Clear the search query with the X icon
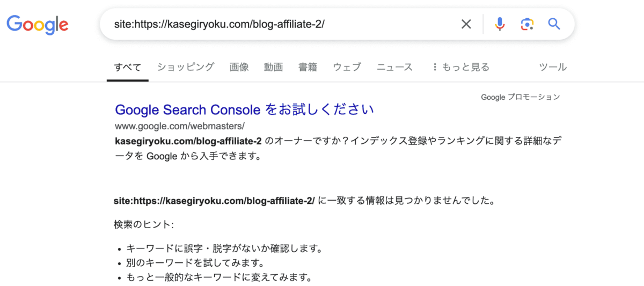The image size is (644, 286). tap(466, 24)
